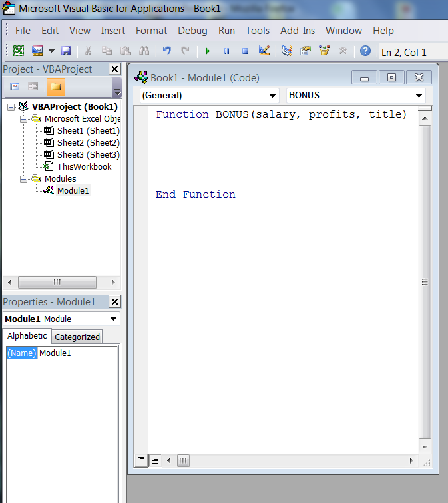Open the (General) object dropdown

coord(272,96)
